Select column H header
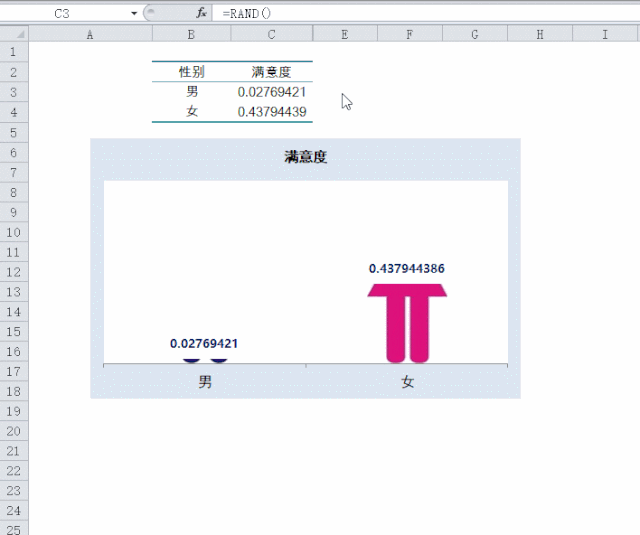Screen dimensions: 640x535 pyautogui.click(x=540, y=35)
